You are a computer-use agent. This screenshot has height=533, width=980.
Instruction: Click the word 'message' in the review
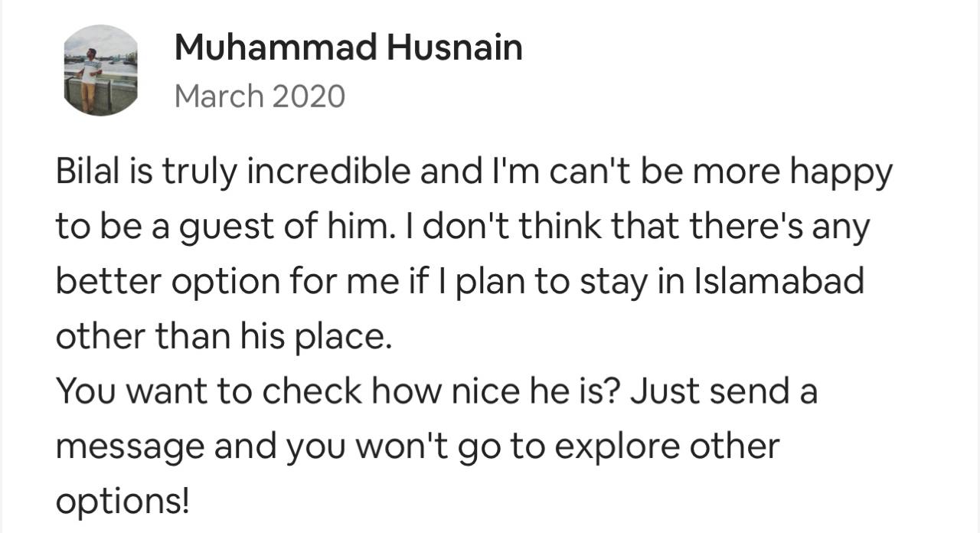click(x=130, y=448)
